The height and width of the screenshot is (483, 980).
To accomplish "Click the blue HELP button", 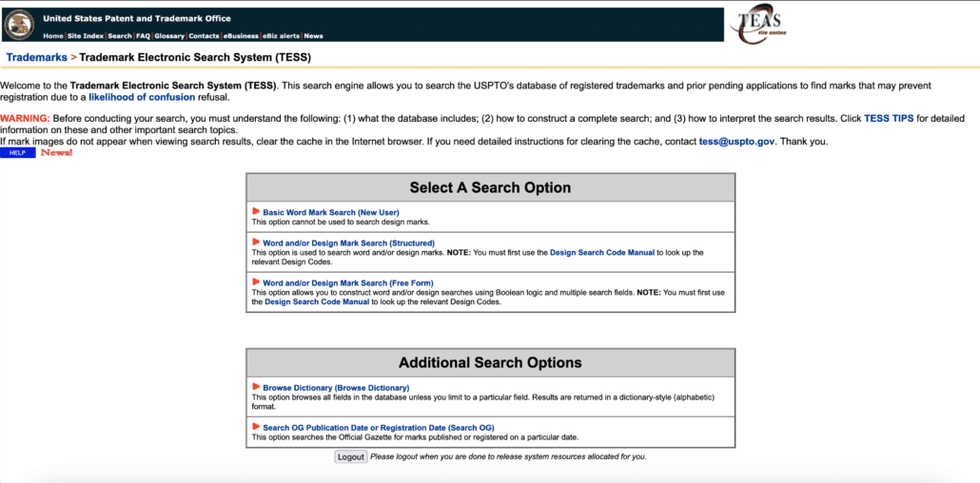I will coord(17,153).
